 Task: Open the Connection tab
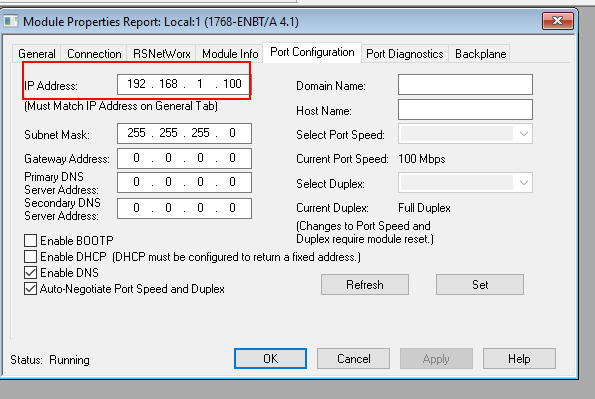94,54
